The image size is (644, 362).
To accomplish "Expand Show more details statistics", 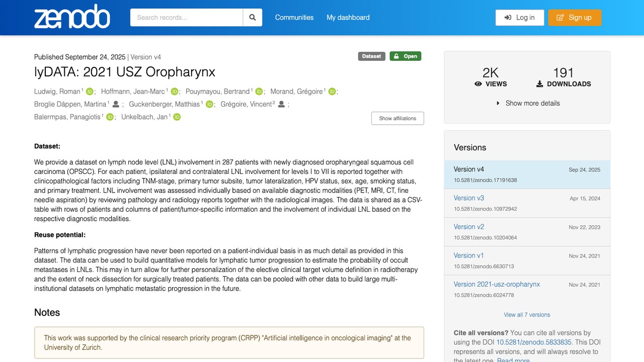I will tap(528, 103).
